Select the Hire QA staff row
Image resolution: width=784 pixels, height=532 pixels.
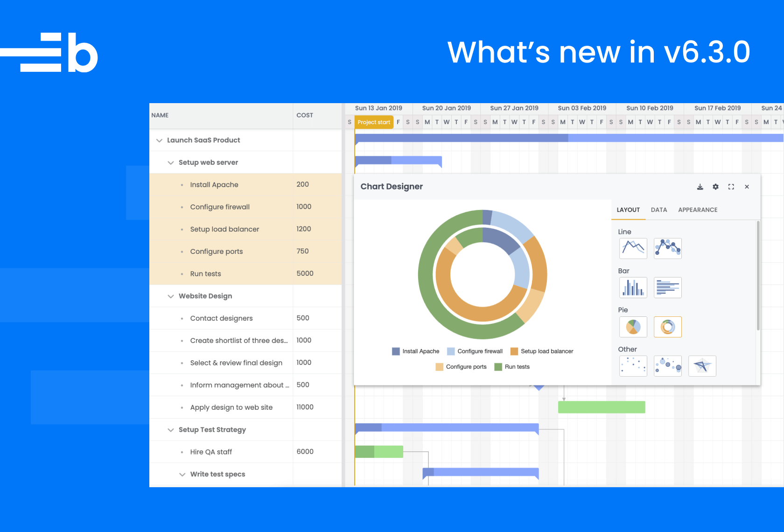[245, 452]
